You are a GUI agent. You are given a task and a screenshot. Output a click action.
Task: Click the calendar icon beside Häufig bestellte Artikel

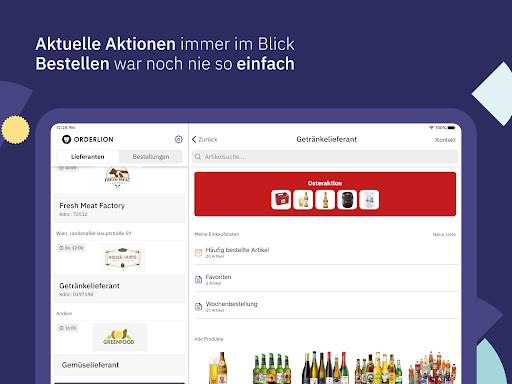coord(198,253)
